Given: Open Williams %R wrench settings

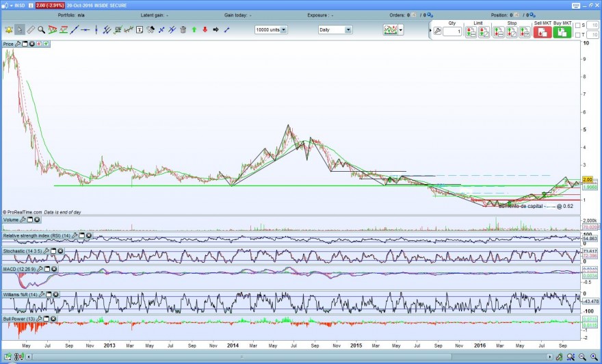Looking at the screenshot, I should click(42, 294).
